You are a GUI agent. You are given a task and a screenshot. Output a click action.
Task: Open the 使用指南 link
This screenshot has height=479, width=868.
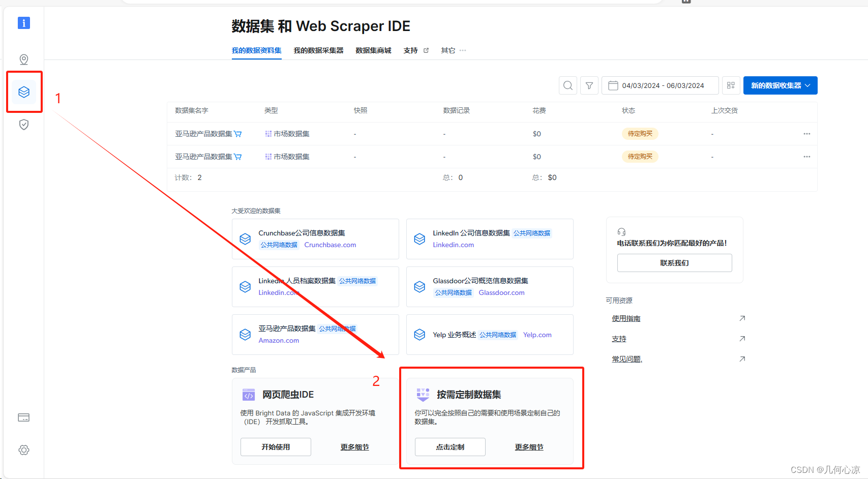tap(626, 318)
